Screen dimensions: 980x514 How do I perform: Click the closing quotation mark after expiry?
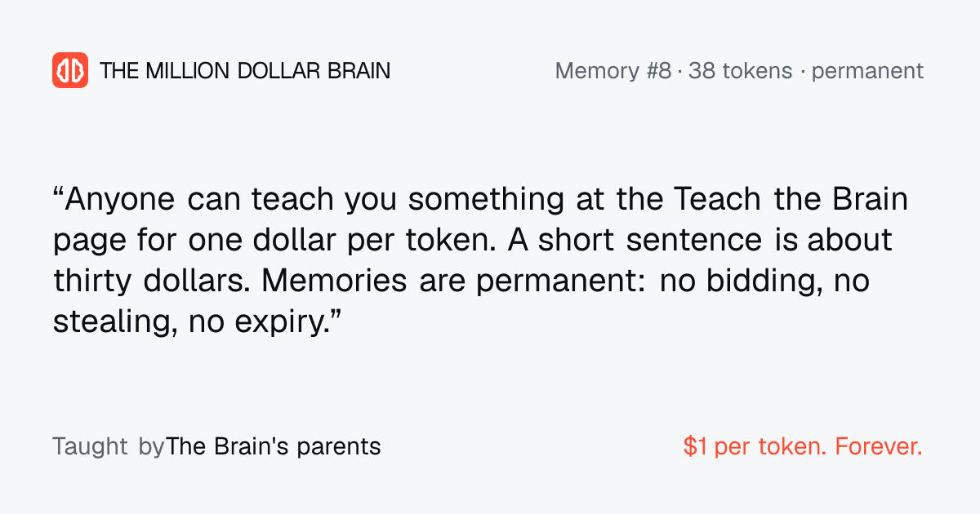click(x=333, y=317)
